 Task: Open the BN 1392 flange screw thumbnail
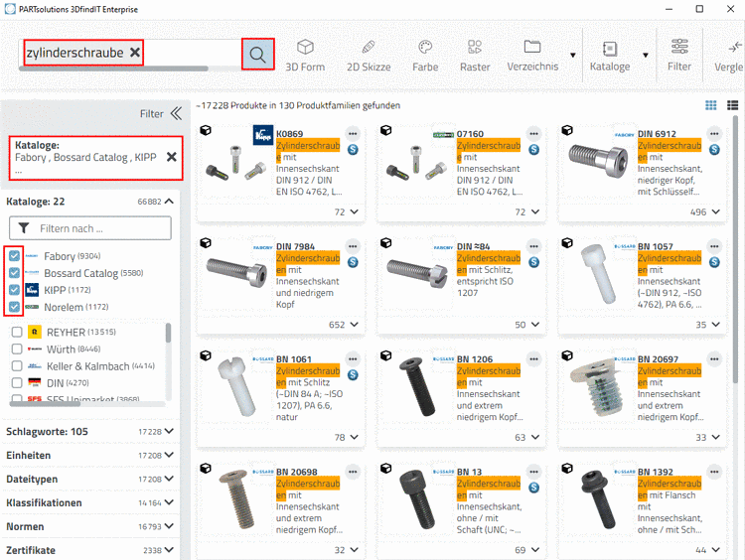tap(599, 499)
